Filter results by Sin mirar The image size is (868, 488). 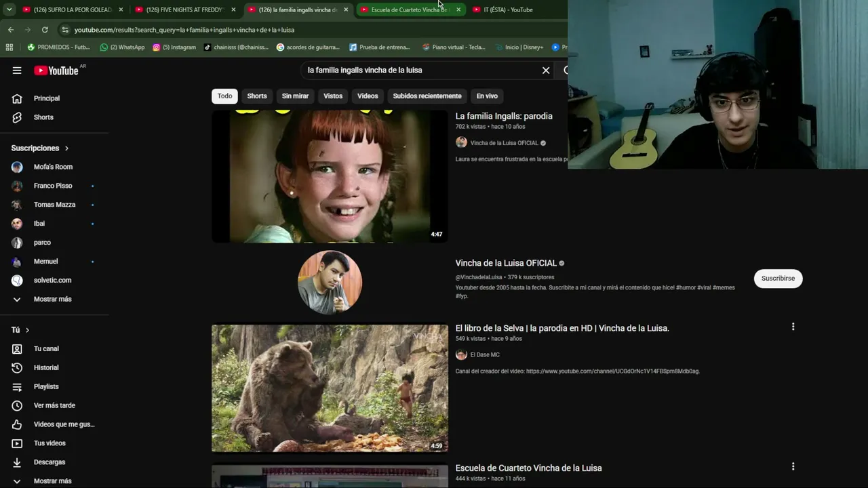295,96
